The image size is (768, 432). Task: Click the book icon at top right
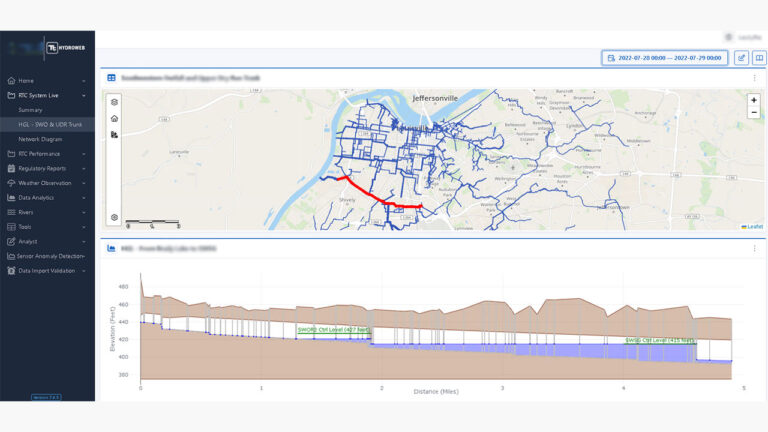(759, 58)
